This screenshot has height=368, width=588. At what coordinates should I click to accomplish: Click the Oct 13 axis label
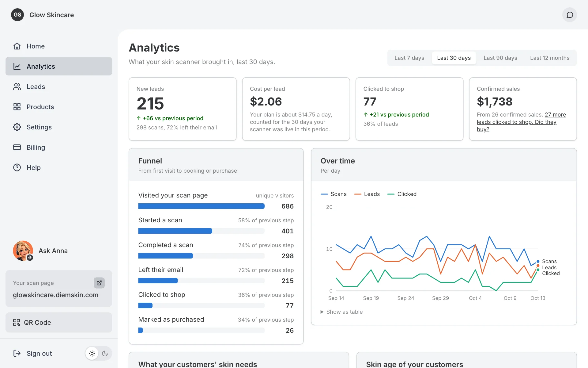[538, 298]
